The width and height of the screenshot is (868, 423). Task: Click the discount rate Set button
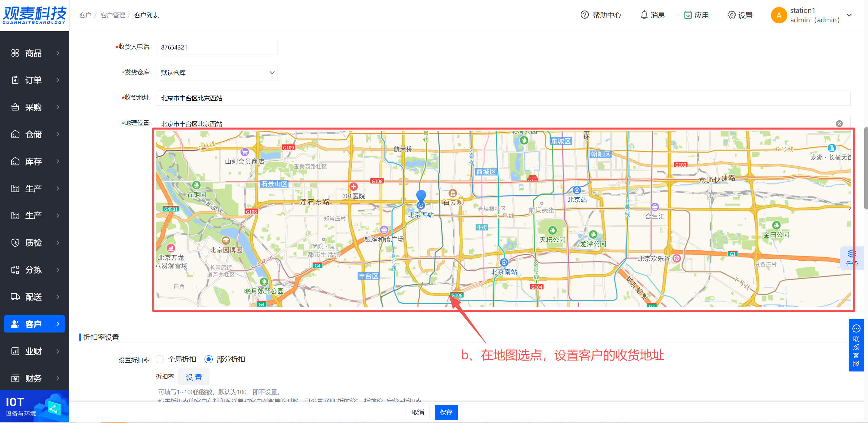pos(194,377)
